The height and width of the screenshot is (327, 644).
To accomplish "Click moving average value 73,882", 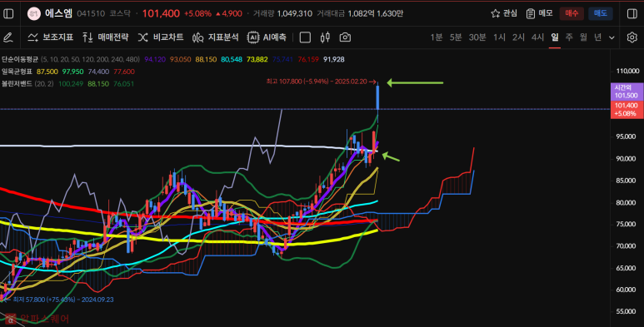I will (257, 59).
